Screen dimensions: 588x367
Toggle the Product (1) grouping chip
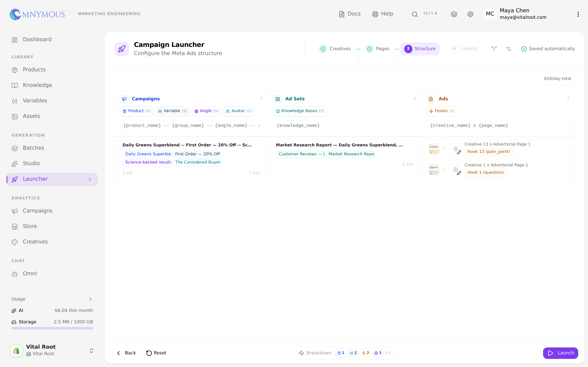pyautogui.click(x=137, y=111)
